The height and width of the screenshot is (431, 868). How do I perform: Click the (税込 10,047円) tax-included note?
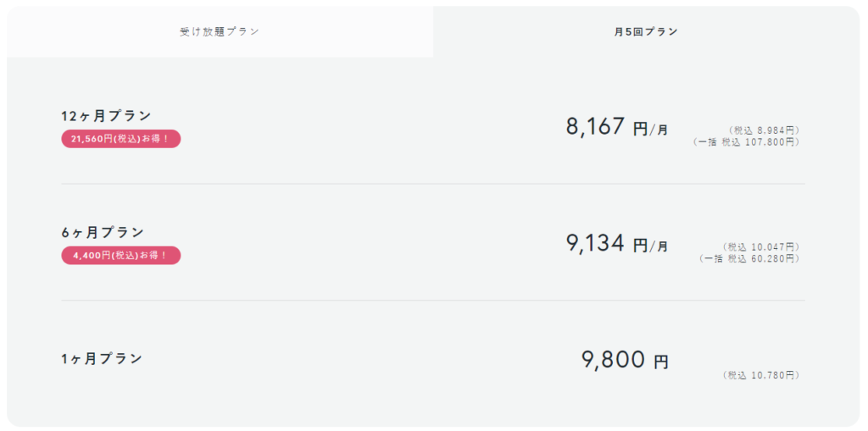[x=760, y=246]
